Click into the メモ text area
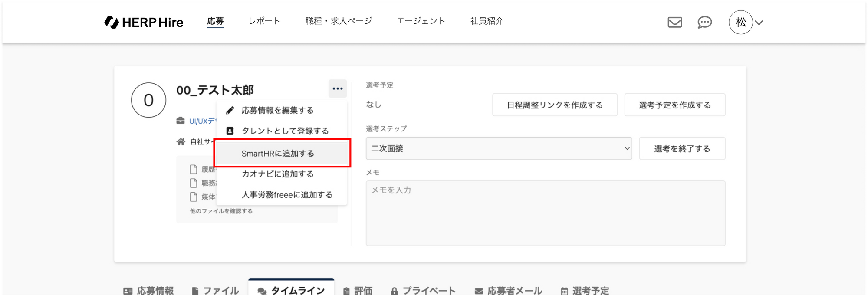 coord(545,213)
